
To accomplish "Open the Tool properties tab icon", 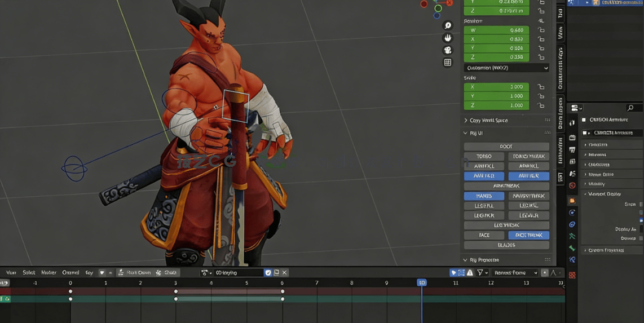I will click(x=572, y=123).
